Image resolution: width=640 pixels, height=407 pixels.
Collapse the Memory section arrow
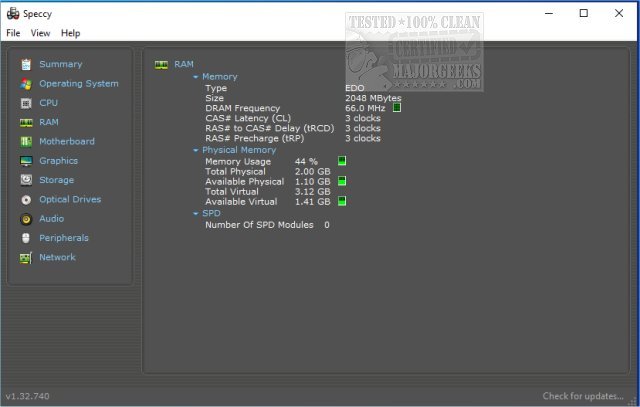click(x=196, y=77)
